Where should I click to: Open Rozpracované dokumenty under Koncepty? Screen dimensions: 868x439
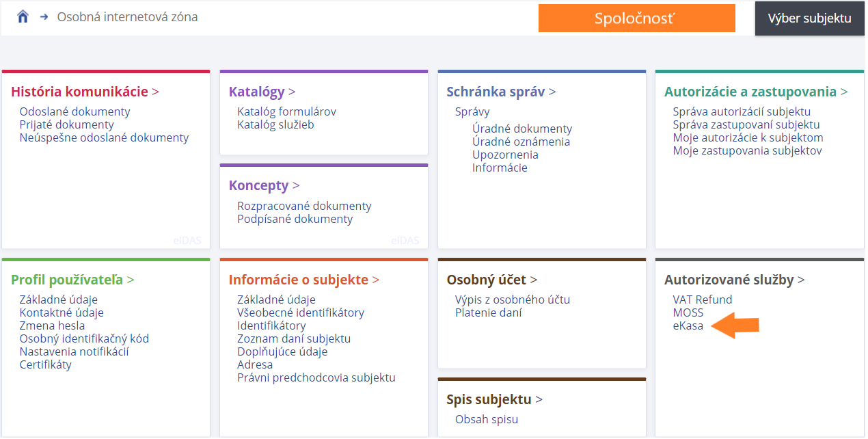click(303, 205)
